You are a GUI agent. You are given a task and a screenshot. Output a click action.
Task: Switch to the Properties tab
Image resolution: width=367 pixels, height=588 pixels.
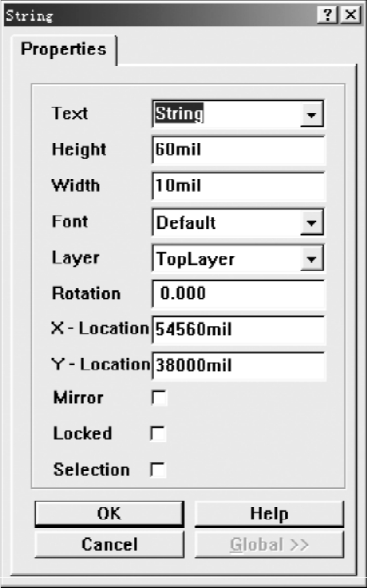click(x=63, y=49)
